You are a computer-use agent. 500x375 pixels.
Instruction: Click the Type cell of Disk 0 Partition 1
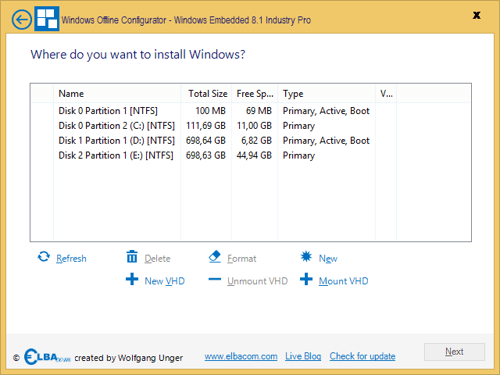(326, 111)
